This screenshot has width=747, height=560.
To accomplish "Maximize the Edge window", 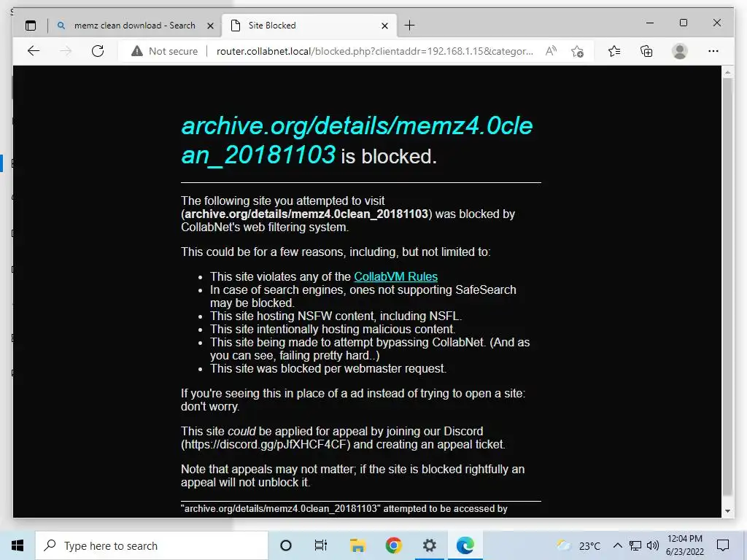I will pyautogui.click(x=683, y=23).
